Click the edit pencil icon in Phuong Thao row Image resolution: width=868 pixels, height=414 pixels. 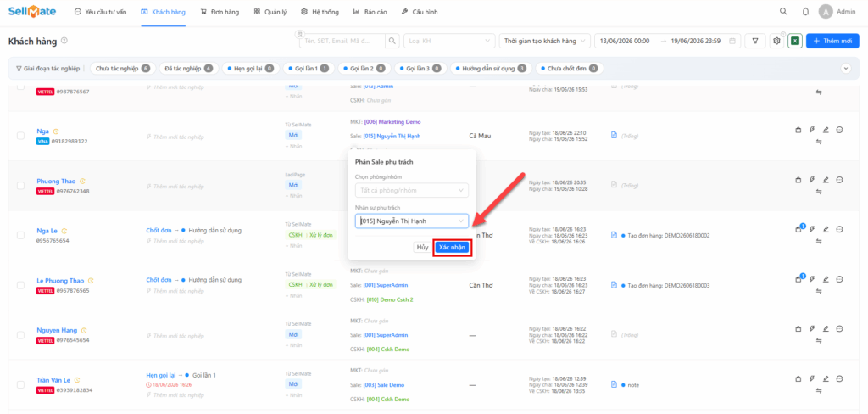[826, 180]
